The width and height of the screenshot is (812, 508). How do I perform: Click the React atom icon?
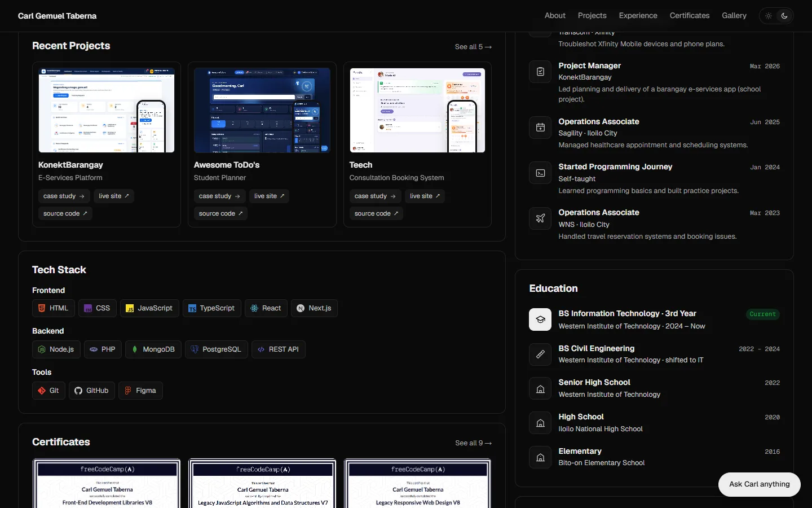tap(254, 308)
